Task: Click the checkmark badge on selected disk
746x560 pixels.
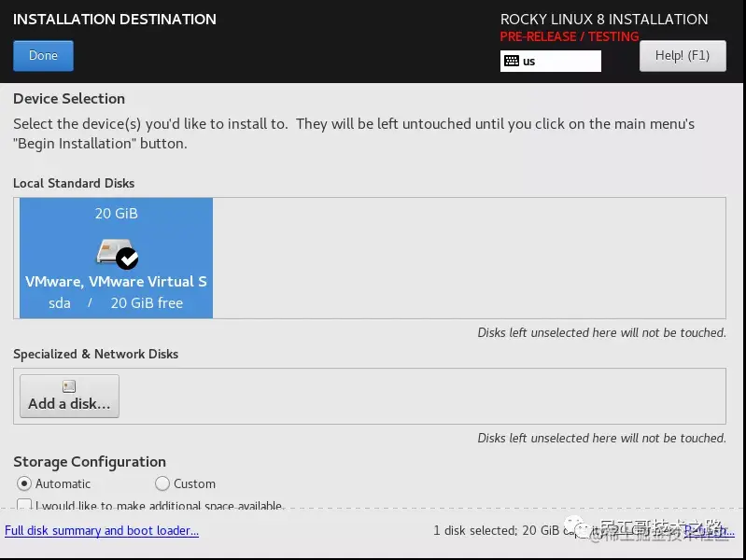Action: [x=128, y=259]
